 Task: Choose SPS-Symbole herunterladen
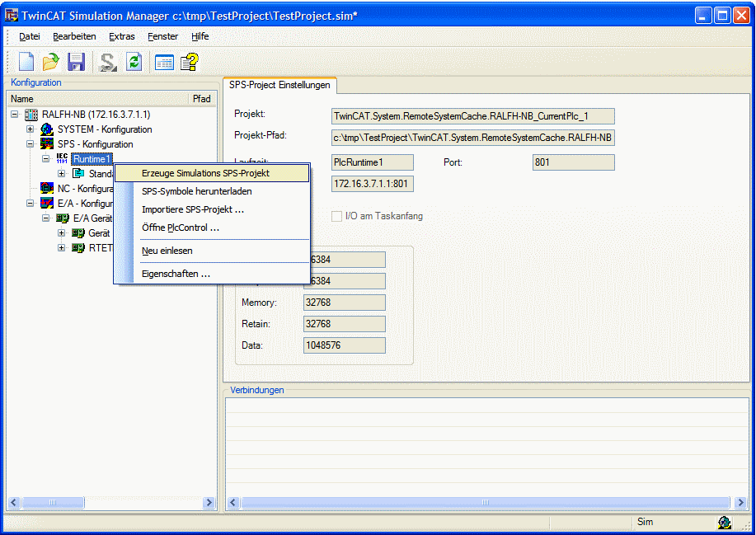pos(212,191)
